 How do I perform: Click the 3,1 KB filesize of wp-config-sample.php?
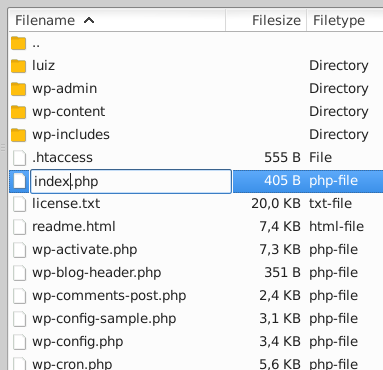click(x=280, y=318)
